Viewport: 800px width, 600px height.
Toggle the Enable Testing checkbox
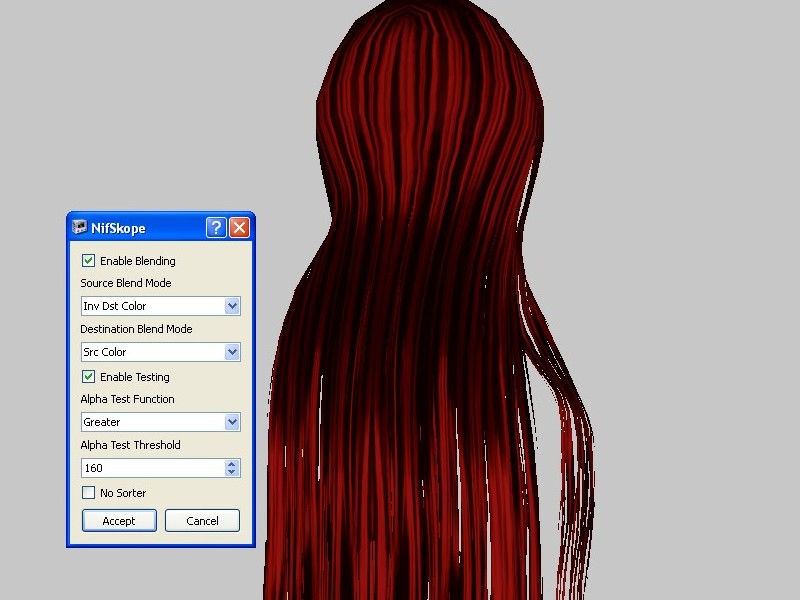(88, 377)
